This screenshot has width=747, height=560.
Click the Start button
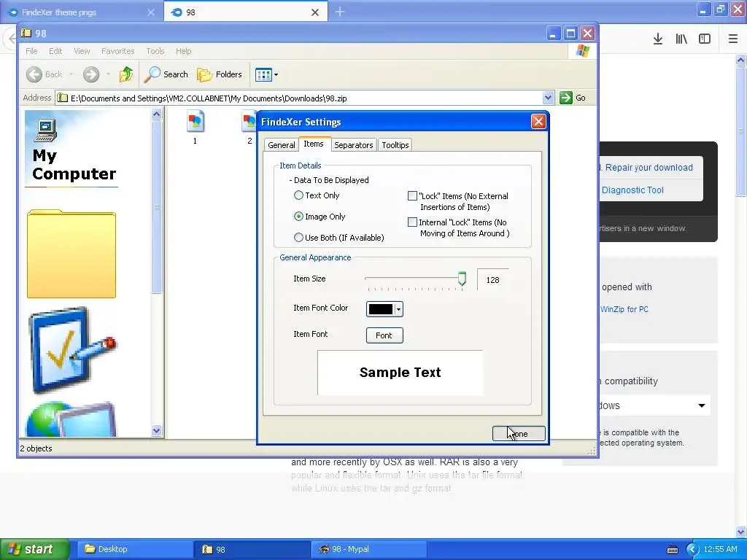point(35,549)
